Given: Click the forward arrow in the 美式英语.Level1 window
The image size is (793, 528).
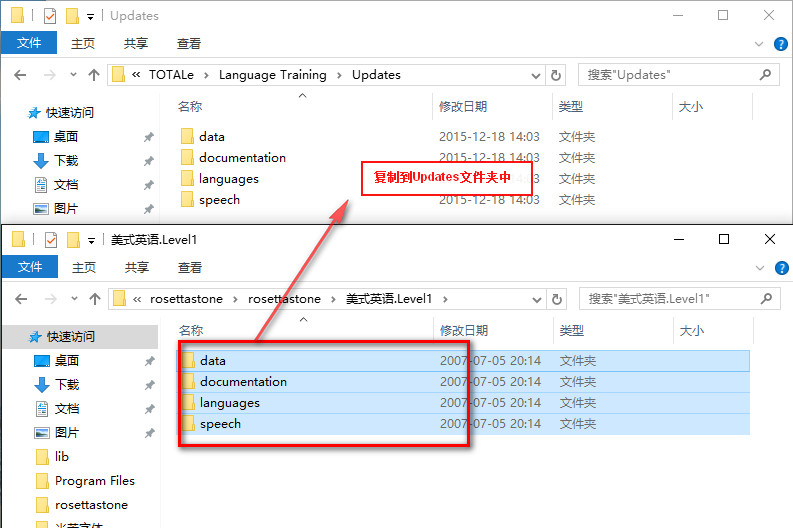Looking at the screenshot, I should pos(51,299).
